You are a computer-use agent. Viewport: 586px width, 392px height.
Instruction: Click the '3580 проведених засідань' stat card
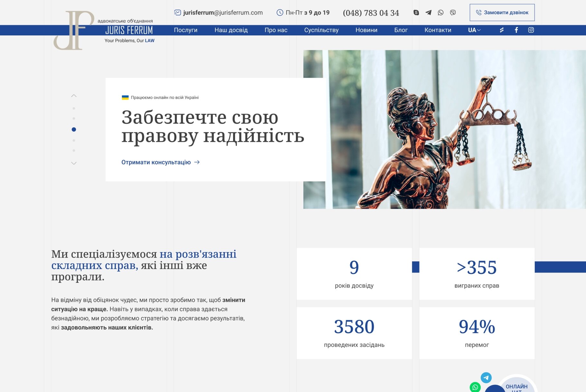[354, 333]
